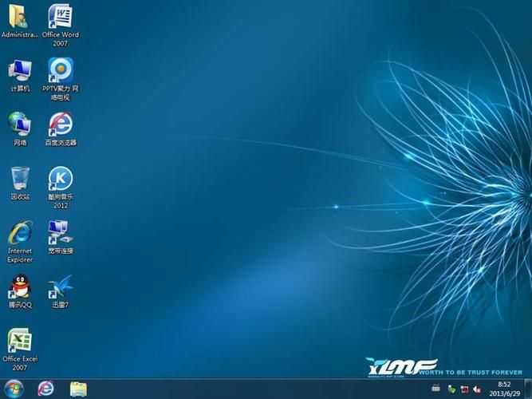532x399 pixels.
Task: Open the Windows Start menu orb
Action: pos(14,389)
